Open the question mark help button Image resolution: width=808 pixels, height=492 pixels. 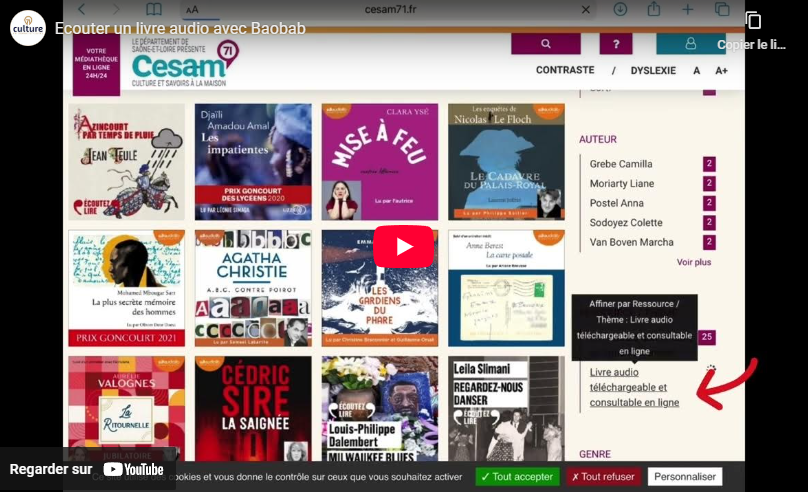pos(615,44)
